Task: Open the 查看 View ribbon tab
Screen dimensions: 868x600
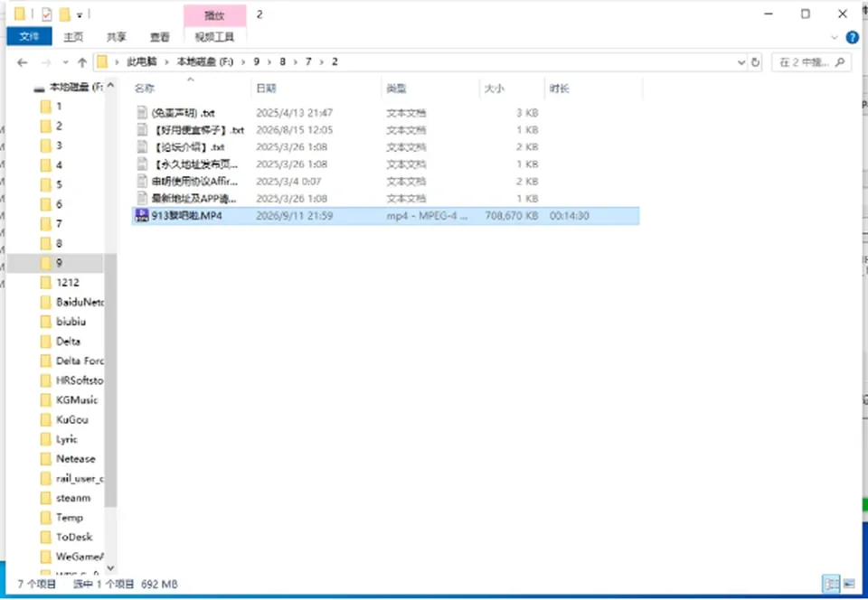Action: 159,37
